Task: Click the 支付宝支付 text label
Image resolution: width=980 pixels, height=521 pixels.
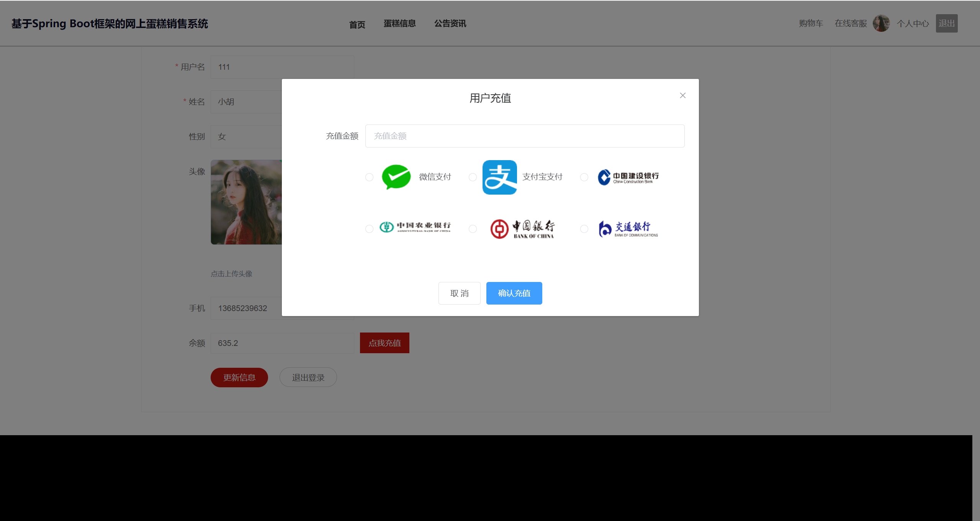Action: tap(542, 177)
